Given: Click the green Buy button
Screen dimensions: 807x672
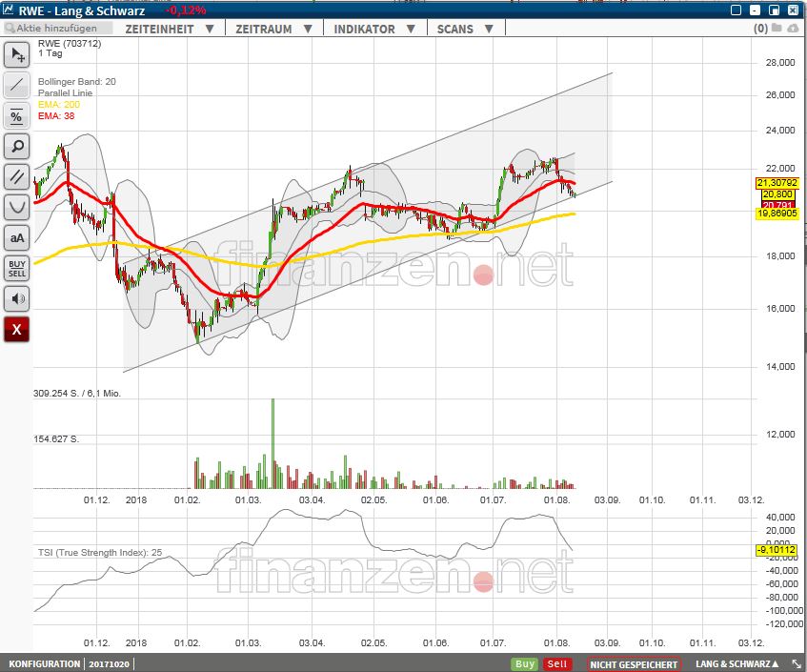Looking at the screenshot, I should point(523,663).
